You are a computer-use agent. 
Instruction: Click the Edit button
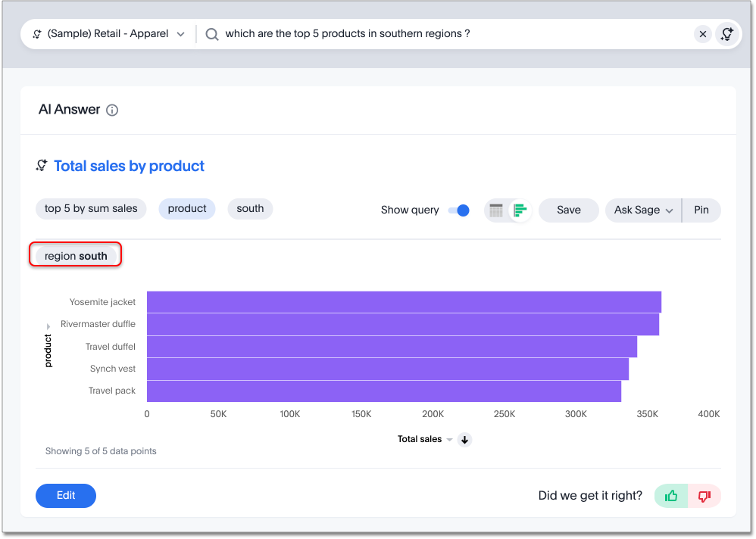coord(65,496)
